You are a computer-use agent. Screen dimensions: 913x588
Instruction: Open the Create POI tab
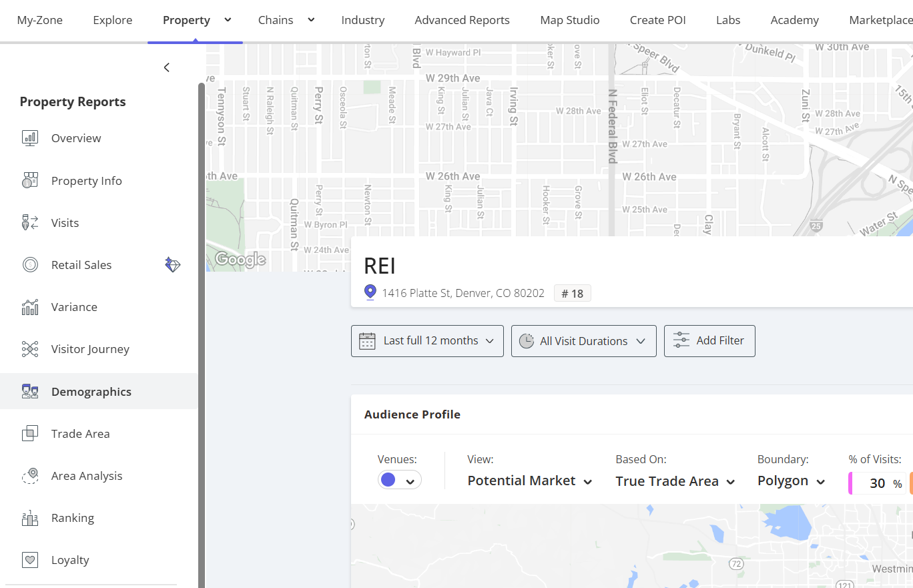point(658,20)
